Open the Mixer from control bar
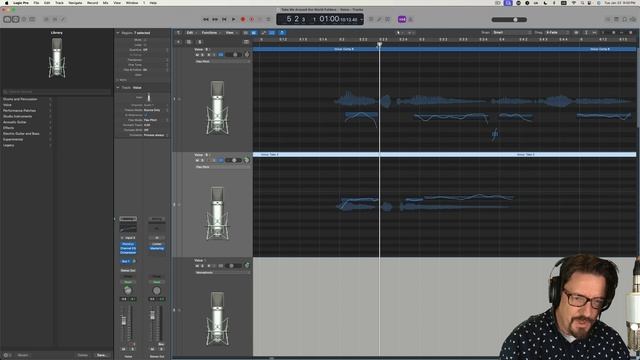The height and width of the screenshot is (360, 640). click(x=55, y=19)
